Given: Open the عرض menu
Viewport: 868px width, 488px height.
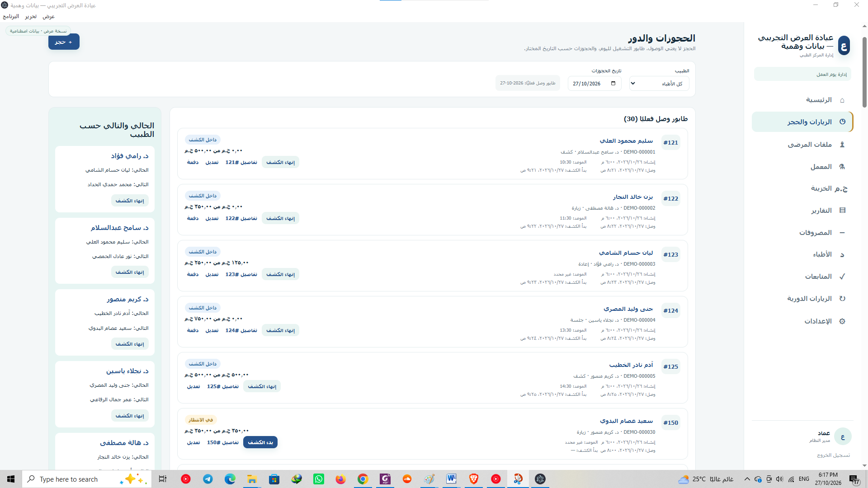Looking at the screenshot, I should click(48, 16).
